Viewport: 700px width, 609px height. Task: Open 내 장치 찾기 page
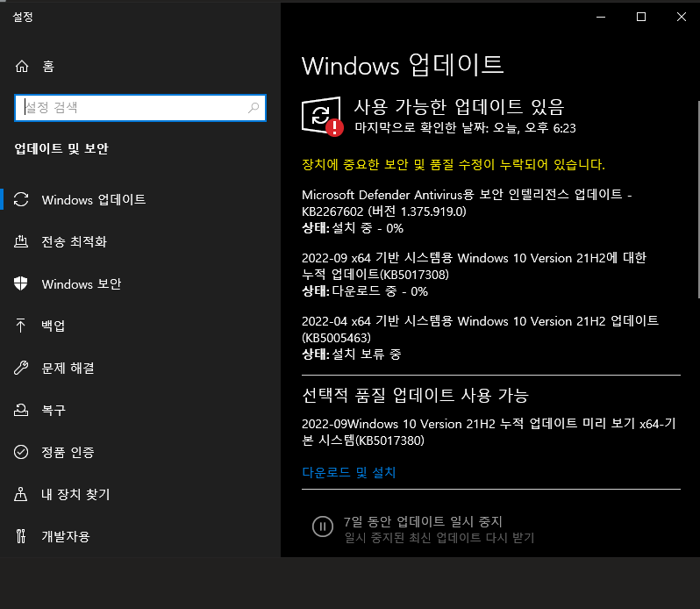tap(140, 494)
